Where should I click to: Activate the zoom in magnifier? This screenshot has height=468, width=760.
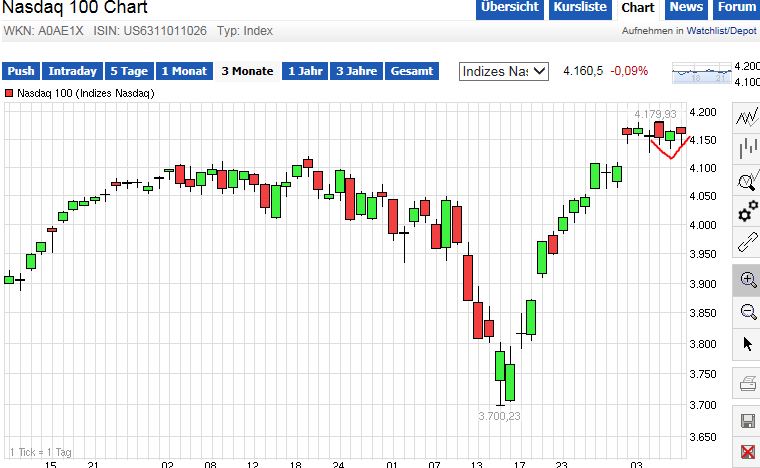tap(746, 280)
